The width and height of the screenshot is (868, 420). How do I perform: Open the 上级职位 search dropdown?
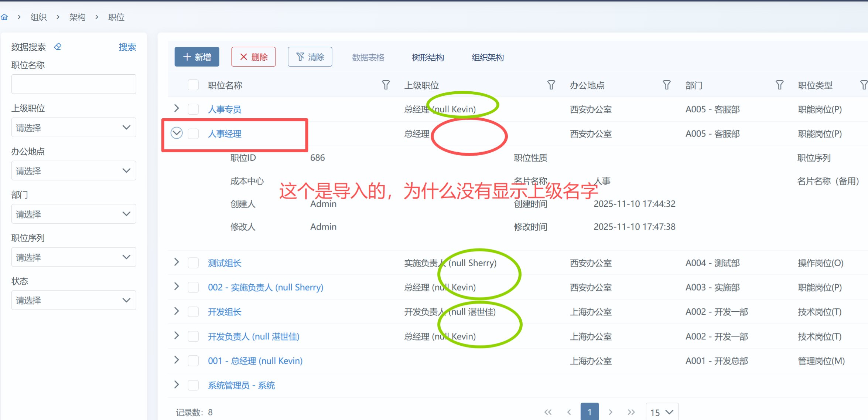coord(74,128)
